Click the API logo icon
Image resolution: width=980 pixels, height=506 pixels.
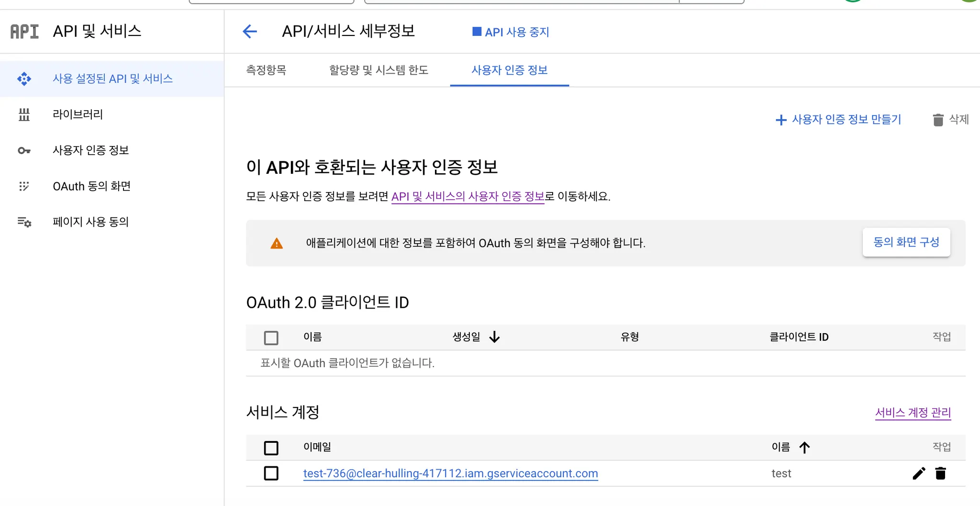[x=24, y=32]
